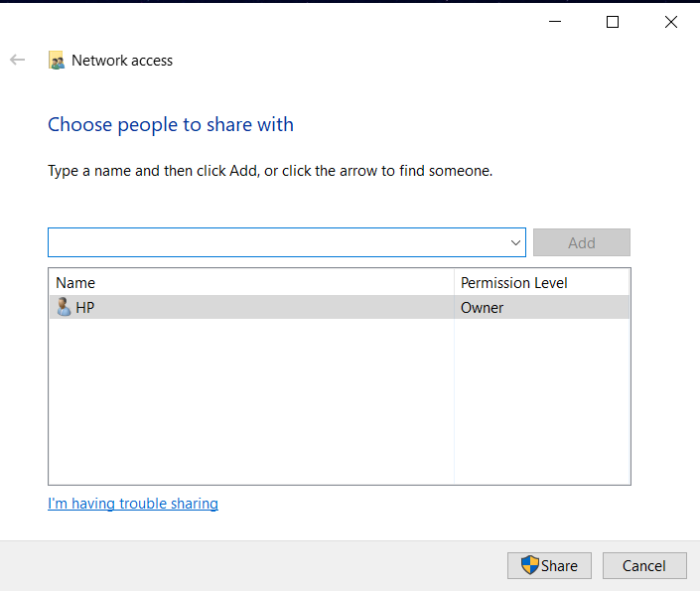Click the HP user avatar icon
This screenshot has height=591, width=700.
(x=64, y=307)
